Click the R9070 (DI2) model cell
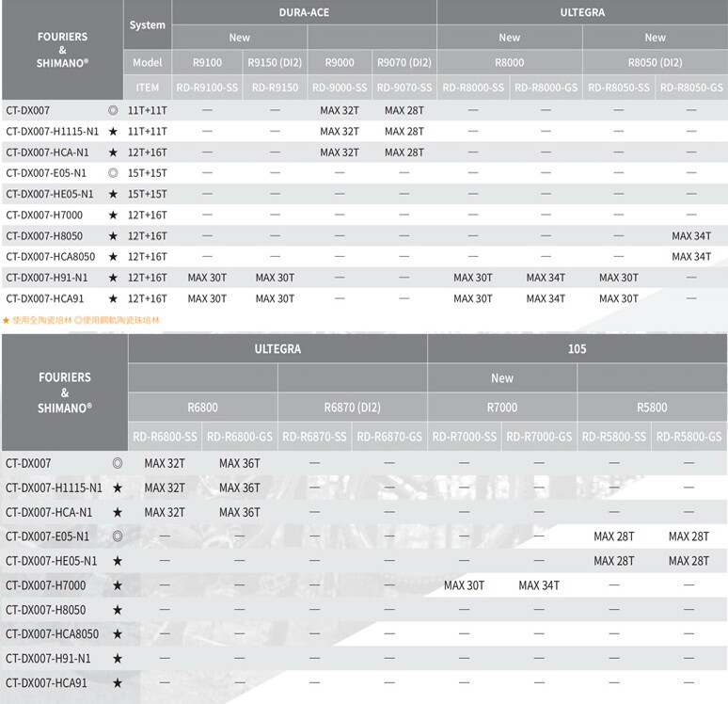Viewport: 728px width, 704px height. coord(404,62)
